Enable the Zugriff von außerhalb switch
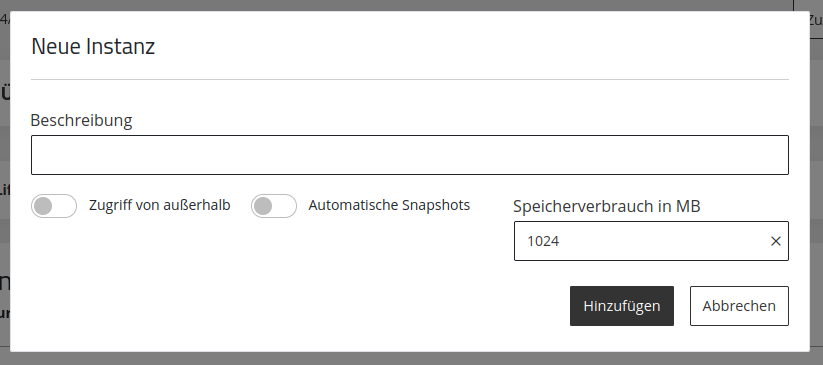Viewport: 823px width, 365px height. tap(54, 206)
